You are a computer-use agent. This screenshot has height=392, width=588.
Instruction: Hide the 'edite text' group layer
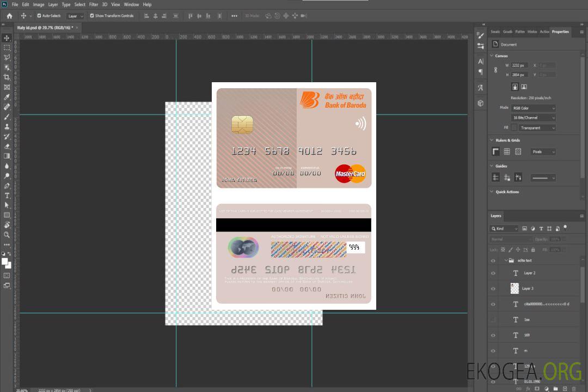tap(493, 260)
